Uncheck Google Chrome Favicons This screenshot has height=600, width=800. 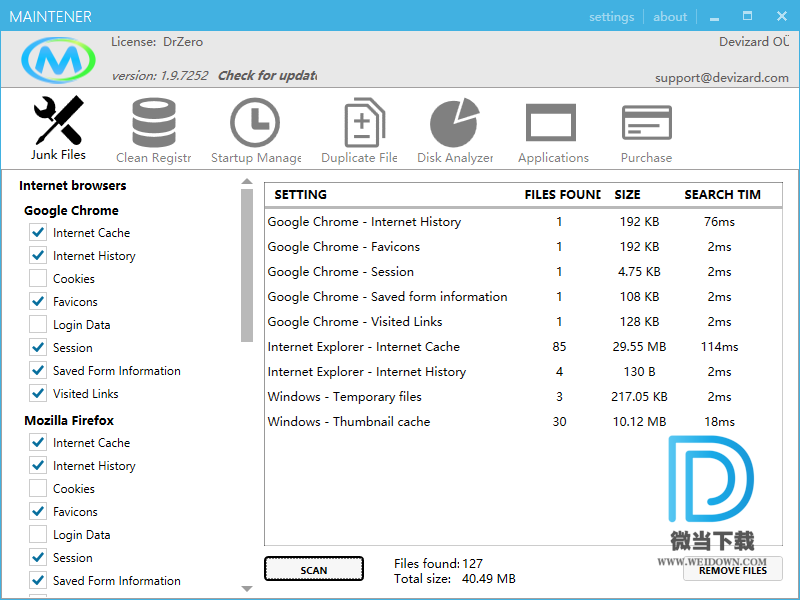coord(38,302)
